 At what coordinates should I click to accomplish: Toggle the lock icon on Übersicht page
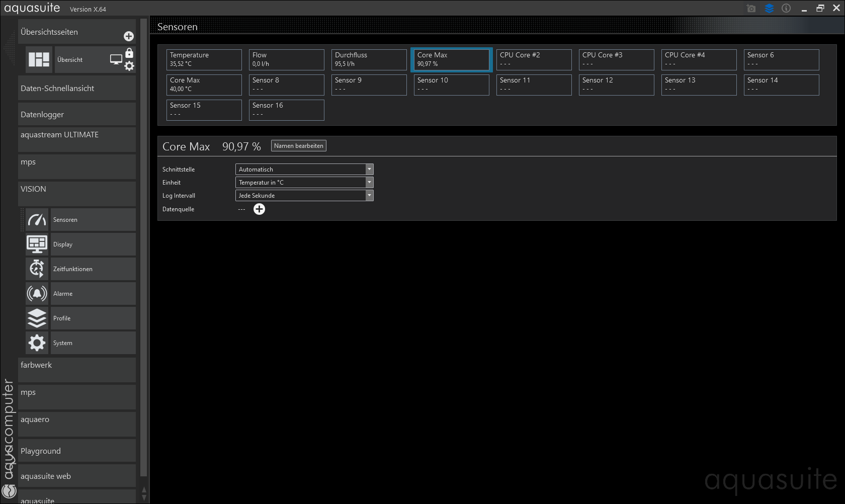129,53
